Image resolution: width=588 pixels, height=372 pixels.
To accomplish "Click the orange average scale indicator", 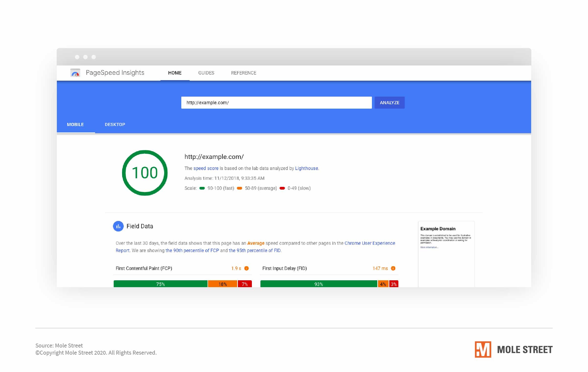I will click(239, 188).
